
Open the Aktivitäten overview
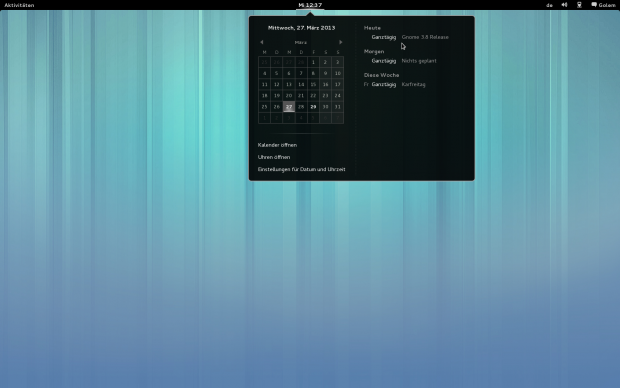(19, 5)
